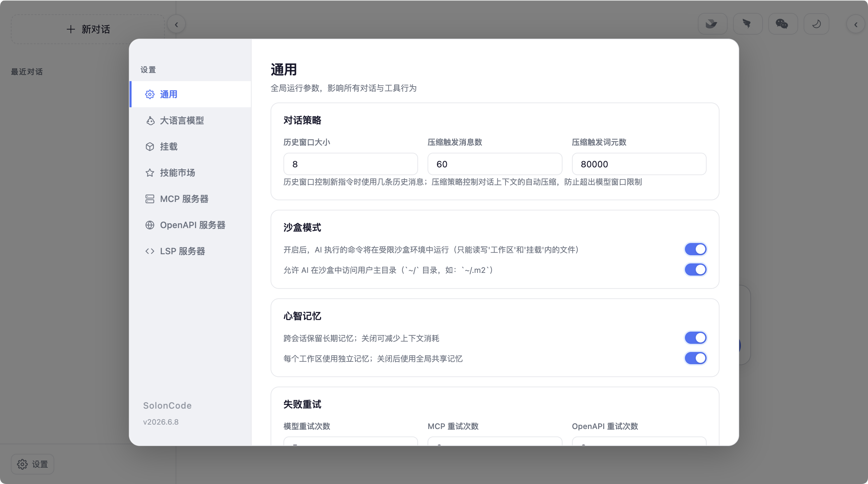Viewport: 868px width, 484px height.
Task: Collapse the left sidebar with chevron
Action: coord(176,24)
